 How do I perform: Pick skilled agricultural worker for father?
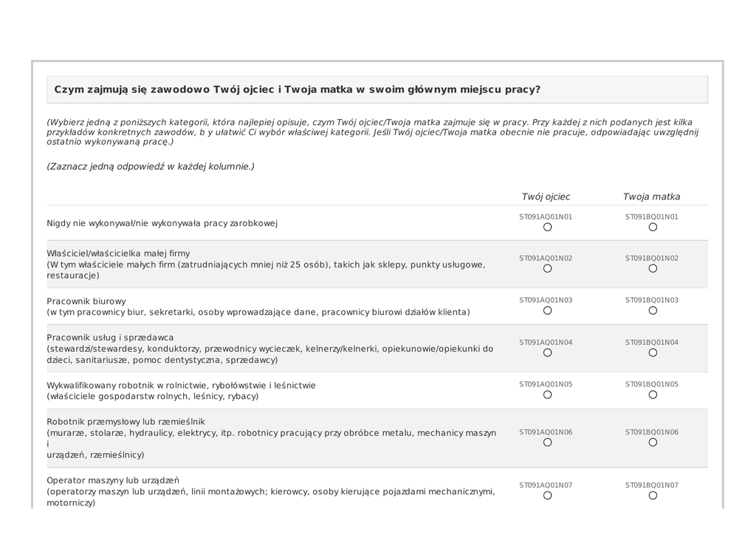547,395
